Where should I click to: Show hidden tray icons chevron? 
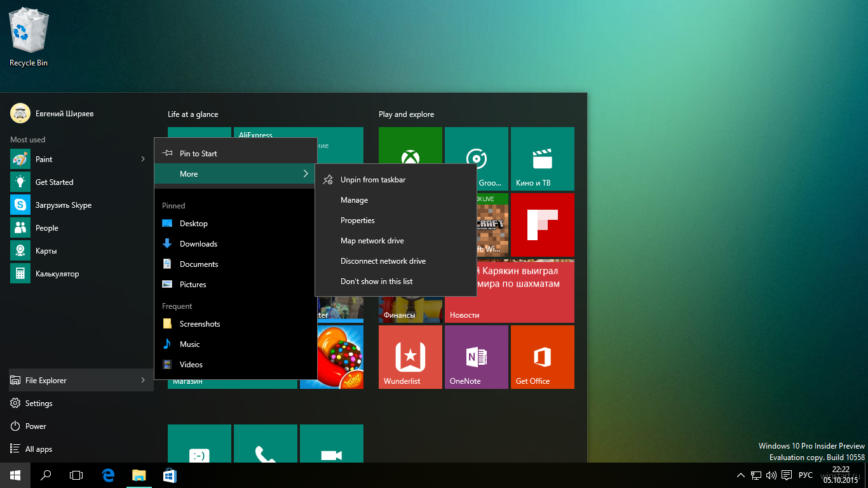tap(741, 475)
